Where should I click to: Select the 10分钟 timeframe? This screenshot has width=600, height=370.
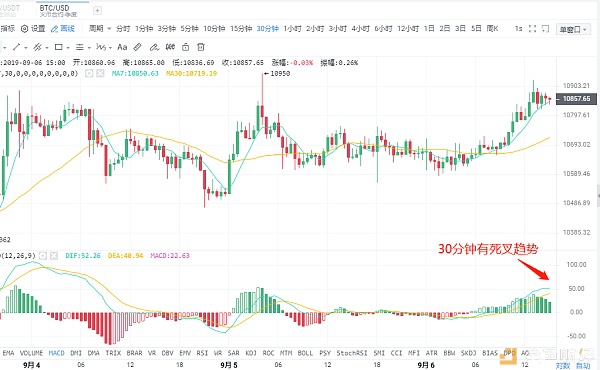[214, 29]
